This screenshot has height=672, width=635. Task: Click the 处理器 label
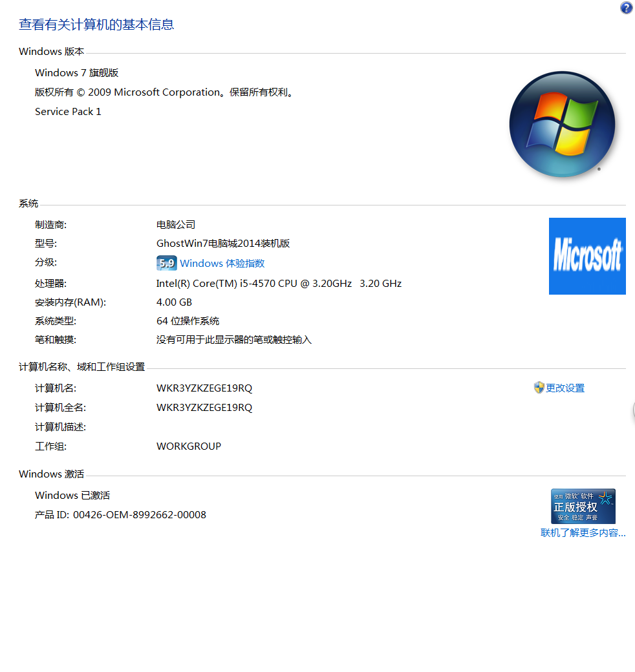pyautogui.click(x=50, y=284)
